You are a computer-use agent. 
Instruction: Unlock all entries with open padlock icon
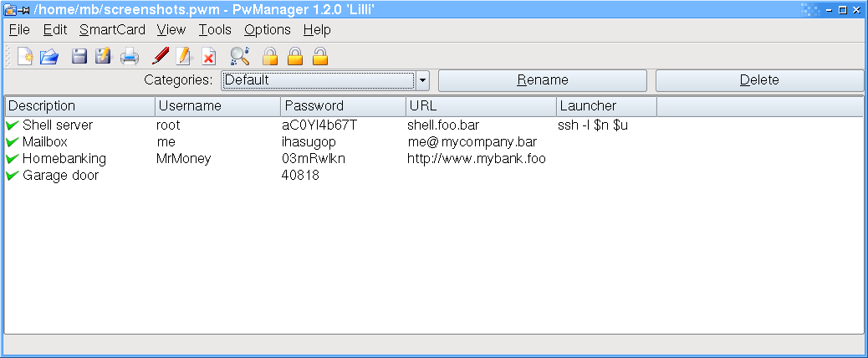click(x=320, y=56)
